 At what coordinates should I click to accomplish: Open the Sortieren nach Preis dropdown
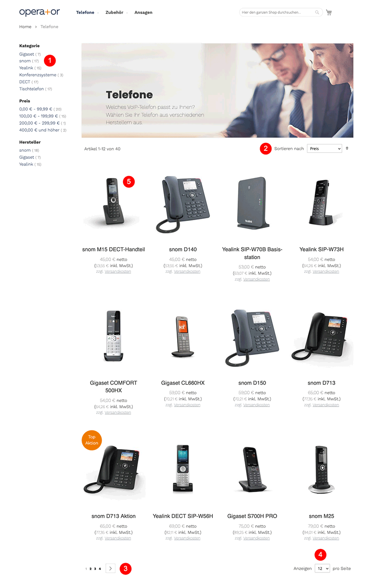click(324, 149)
